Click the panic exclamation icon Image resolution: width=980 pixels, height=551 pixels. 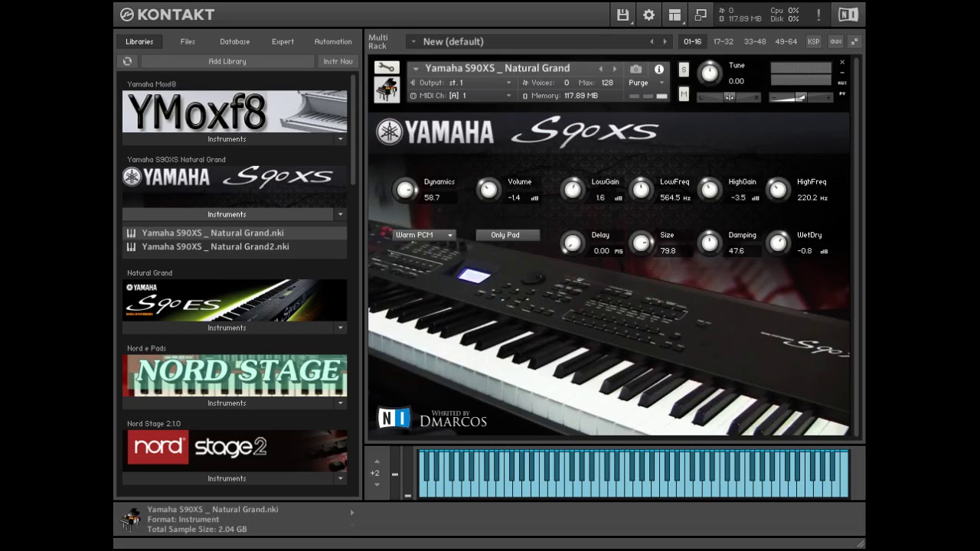[x=818, y=15]
